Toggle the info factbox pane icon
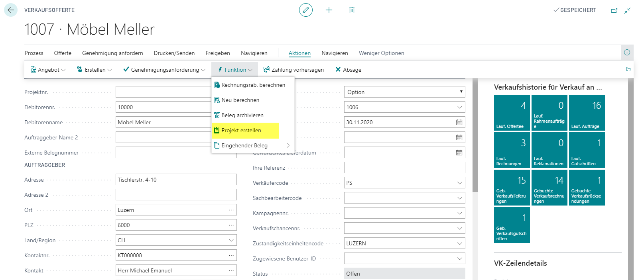Viewport: 644px width, 280px height. pyautogui.click(x=627, y=53)
